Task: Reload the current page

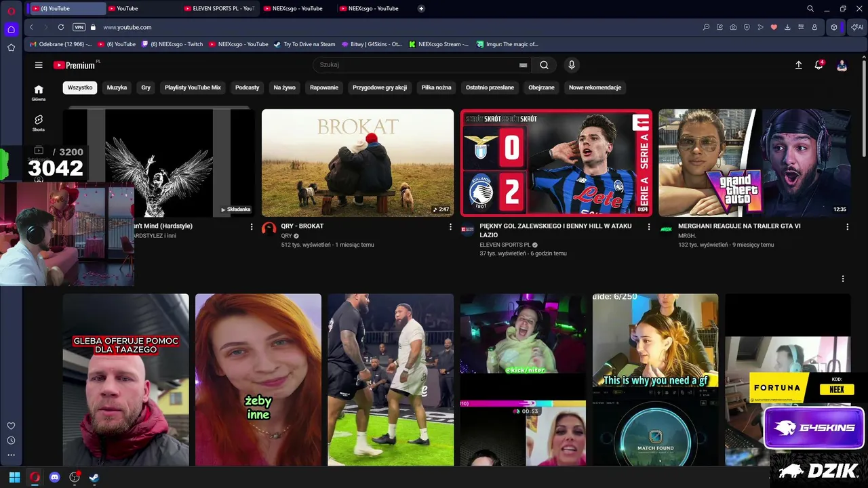Action: click(x=61, y=27)
